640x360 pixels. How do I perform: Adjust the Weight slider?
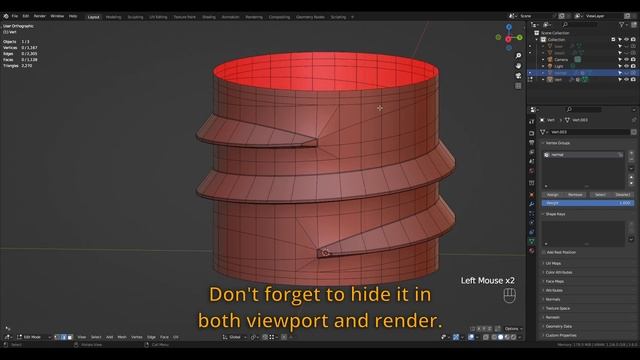pyautogui.click(x=588, y=203)
